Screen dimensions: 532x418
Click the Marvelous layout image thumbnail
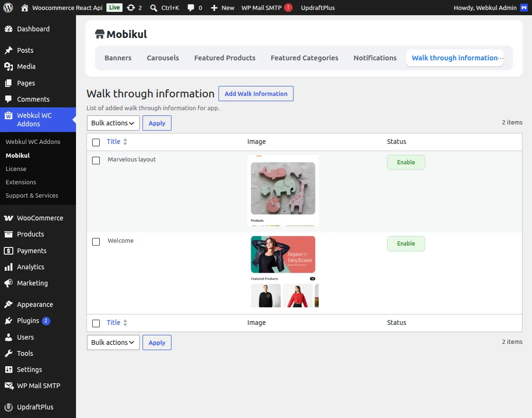click(283, 190)
